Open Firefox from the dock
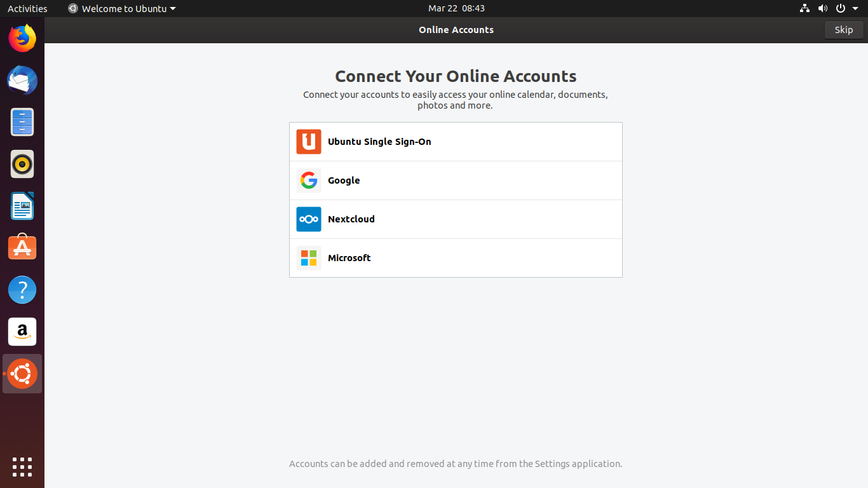 coord(22,38)
